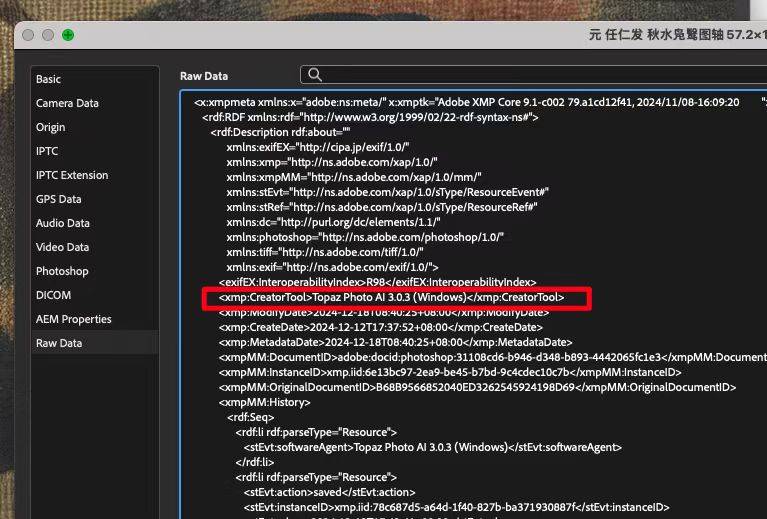Select Audio Data in sidebar
This screenshot has width=767, height=519.
(63, 223)
